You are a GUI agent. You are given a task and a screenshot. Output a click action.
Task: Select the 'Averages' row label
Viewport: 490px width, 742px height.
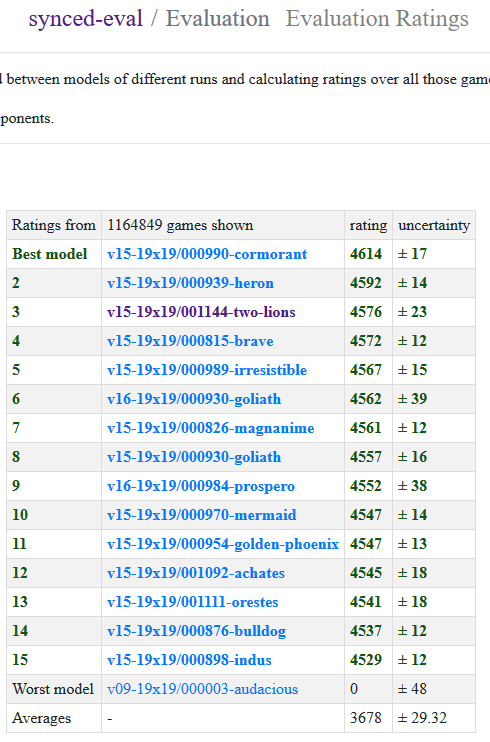[x=42, y=718]
